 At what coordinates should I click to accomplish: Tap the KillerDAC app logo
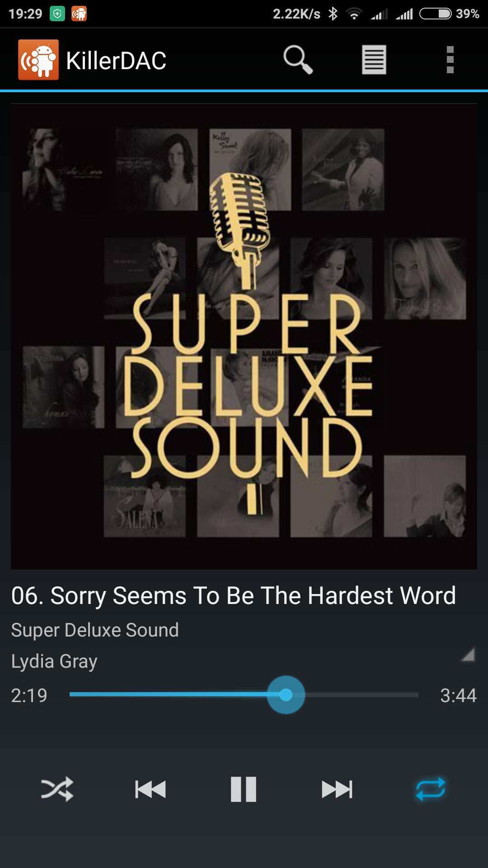pos(38,60)
